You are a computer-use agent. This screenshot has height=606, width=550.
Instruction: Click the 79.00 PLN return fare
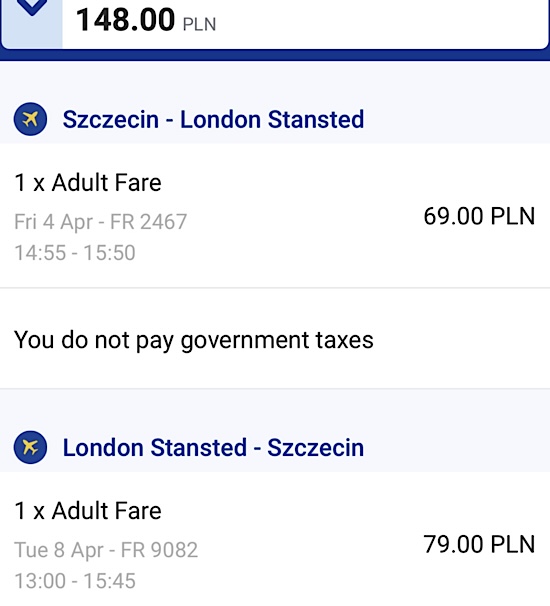(x=479, y=544)
